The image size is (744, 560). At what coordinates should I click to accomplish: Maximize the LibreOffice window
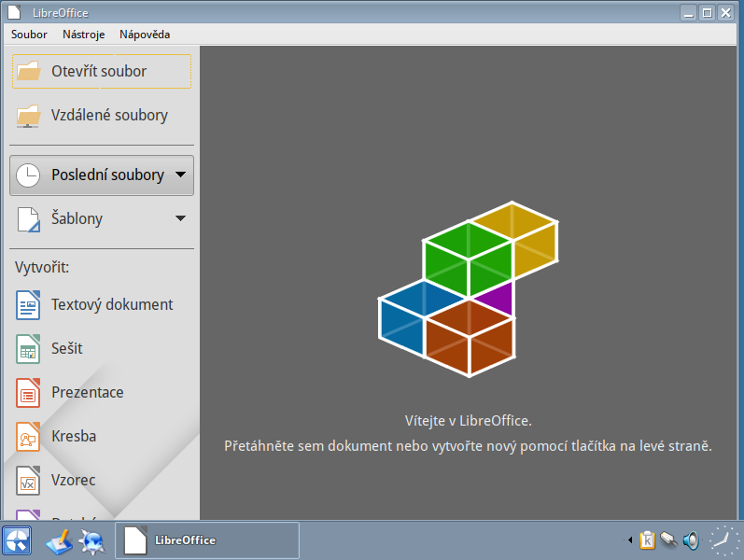[x=707, y=13]
